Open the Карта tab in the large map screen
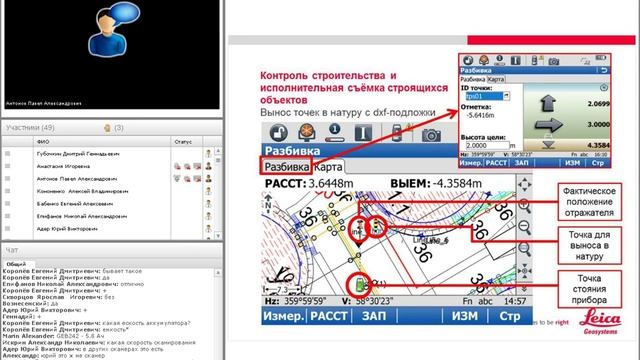 (329, 167)
